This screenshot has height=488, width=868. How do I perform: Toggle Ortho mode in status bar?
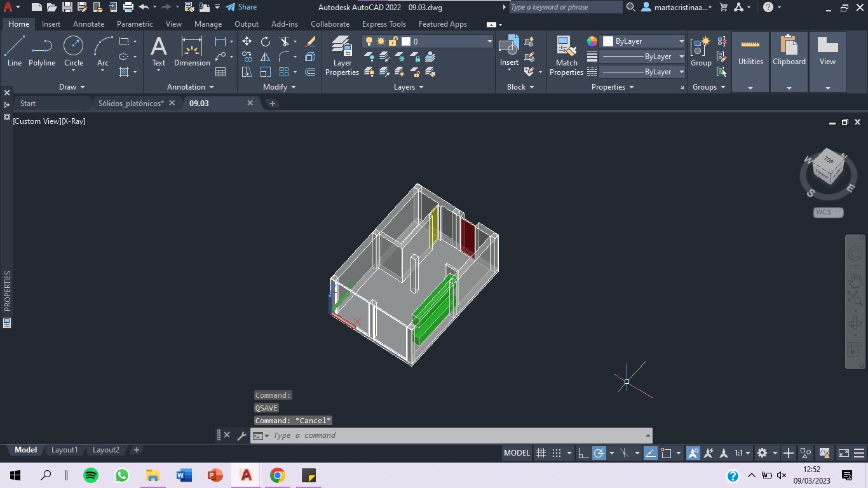(583, 453)
